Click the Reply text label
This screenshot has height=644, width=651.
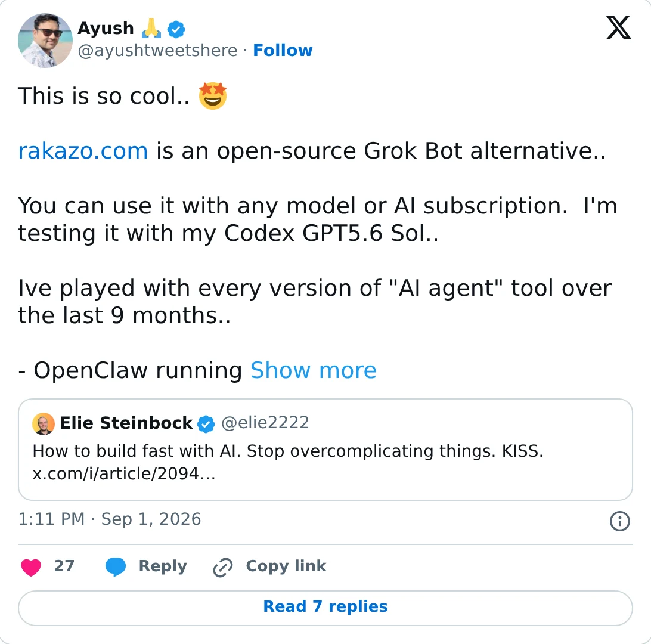pyautogui.click(x=163, y=566)
